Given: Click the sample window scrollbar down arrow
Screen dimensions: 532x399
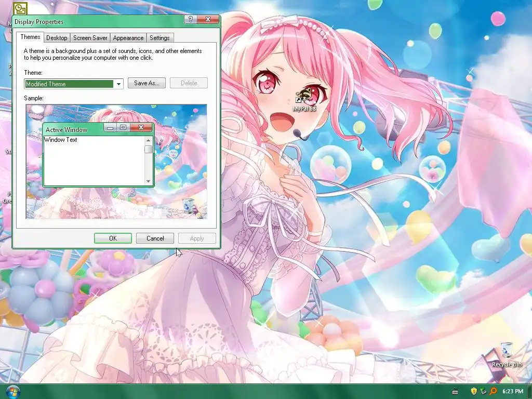Looking at the screenshot, I should tap(148, 181).
